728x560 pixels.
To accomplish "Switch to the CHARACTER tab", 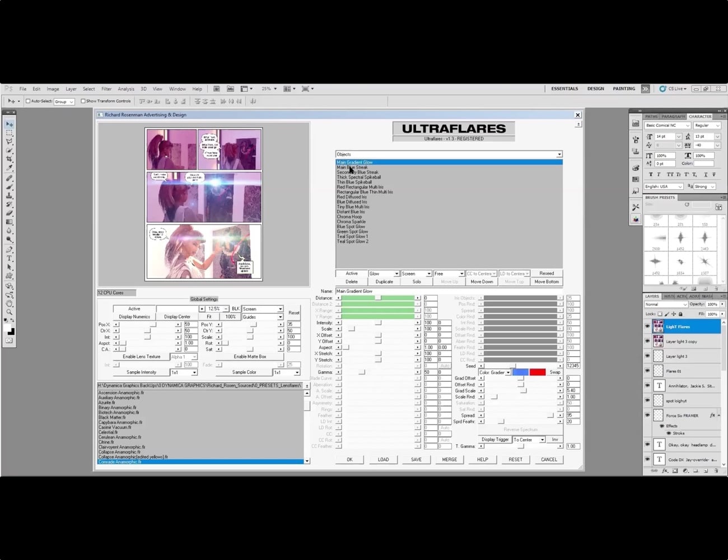I will (x=699, y=116).
